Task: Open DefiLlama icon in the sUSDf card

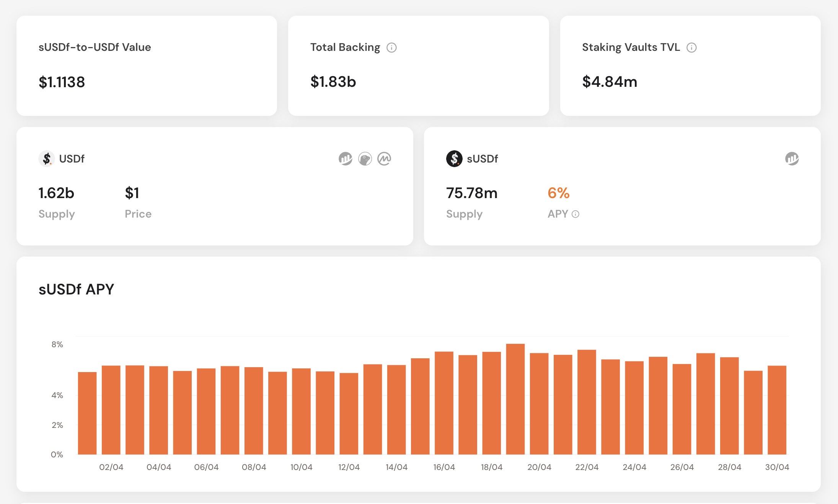Action: 792,159
